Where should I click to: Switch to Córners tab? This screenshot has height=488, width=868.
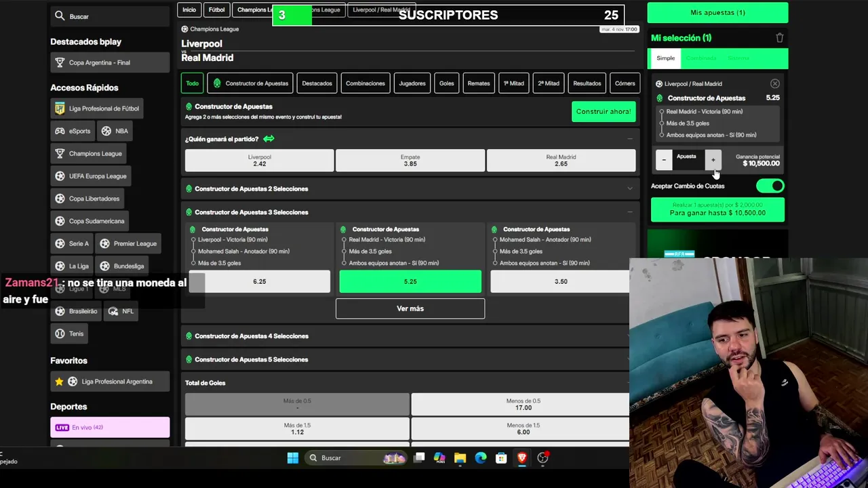click(625, 83)
